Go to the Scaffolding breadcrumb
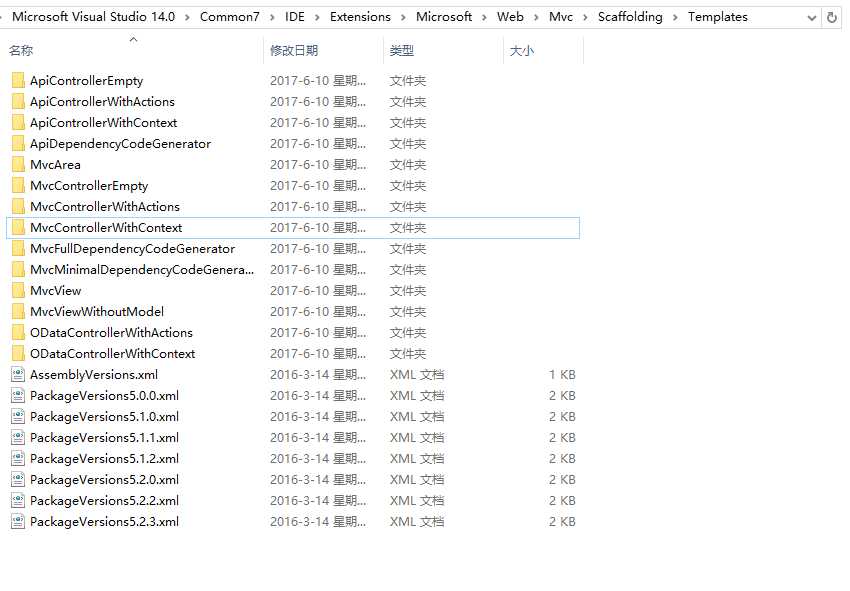This screenshot has width=850, height=591. coord(630,17)
